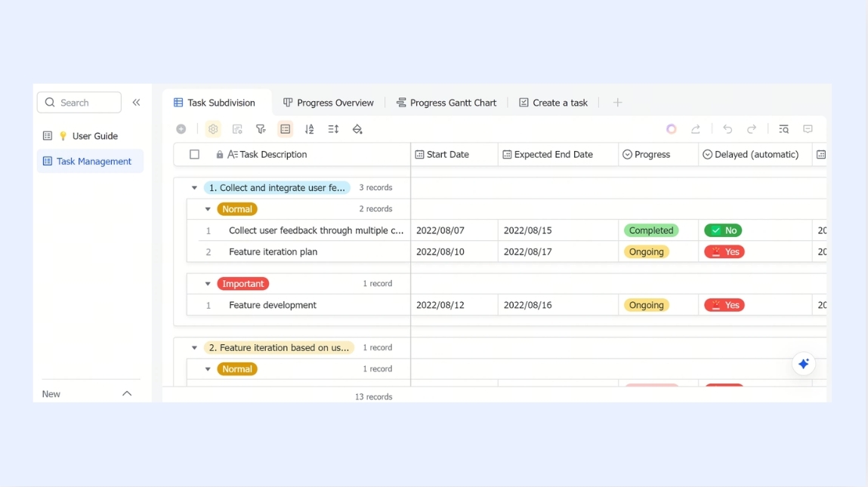
Task: Collapse group '1. Collect and integrate user fe...'
Action: (194, 187)
